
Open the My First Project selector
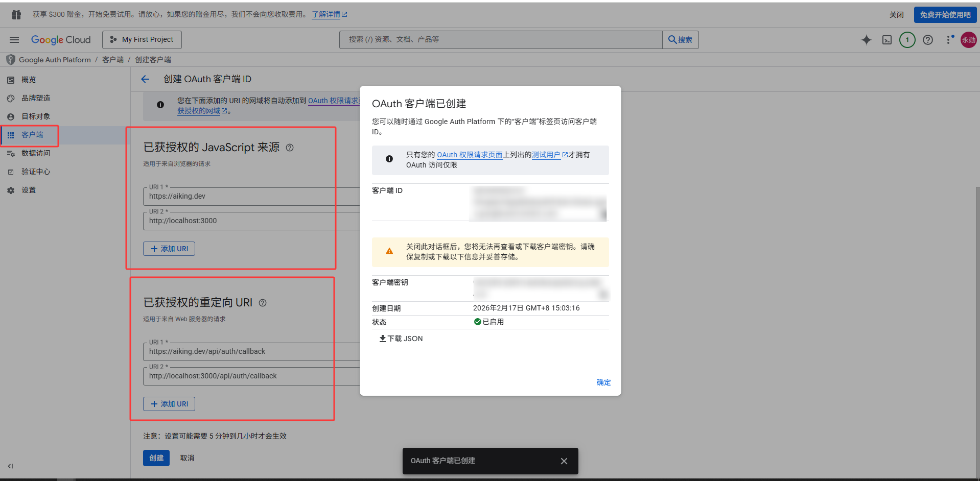click(142, 40)
